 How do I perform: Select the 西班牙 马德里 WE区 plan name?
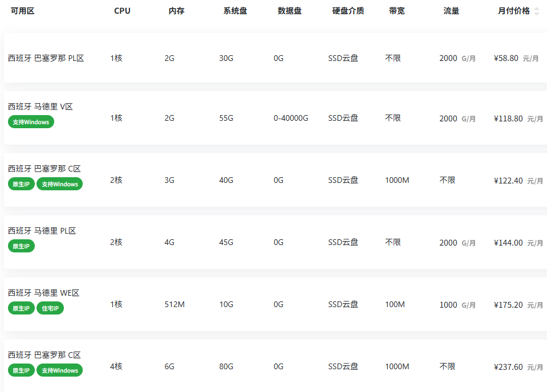click(43, 293)
